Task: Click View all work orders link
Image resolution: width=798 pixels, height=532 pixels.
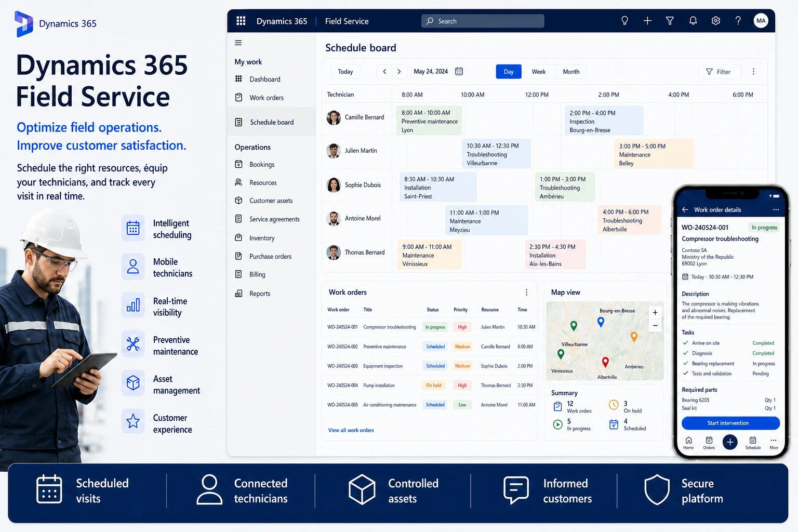Action: point(351,430)
